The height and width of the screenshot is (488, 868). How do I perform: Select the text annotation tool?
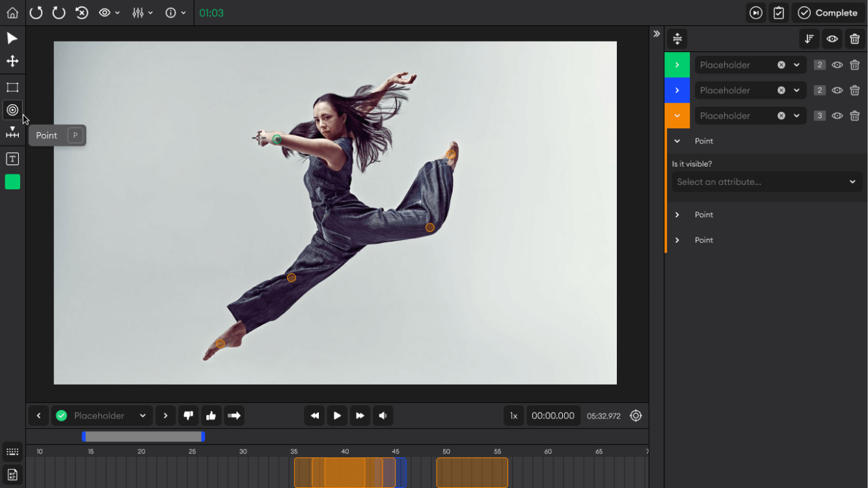point(12,159)
